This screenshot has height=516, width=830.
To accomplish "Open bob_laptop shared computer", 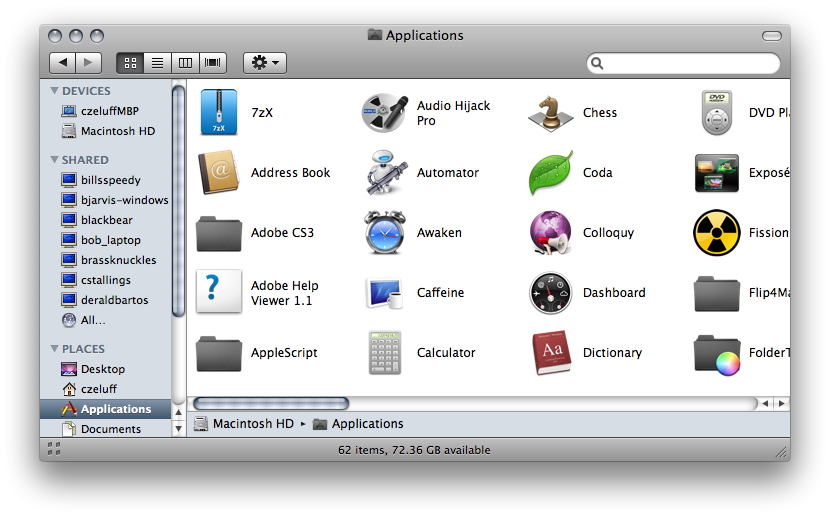I will pos(106,240).
